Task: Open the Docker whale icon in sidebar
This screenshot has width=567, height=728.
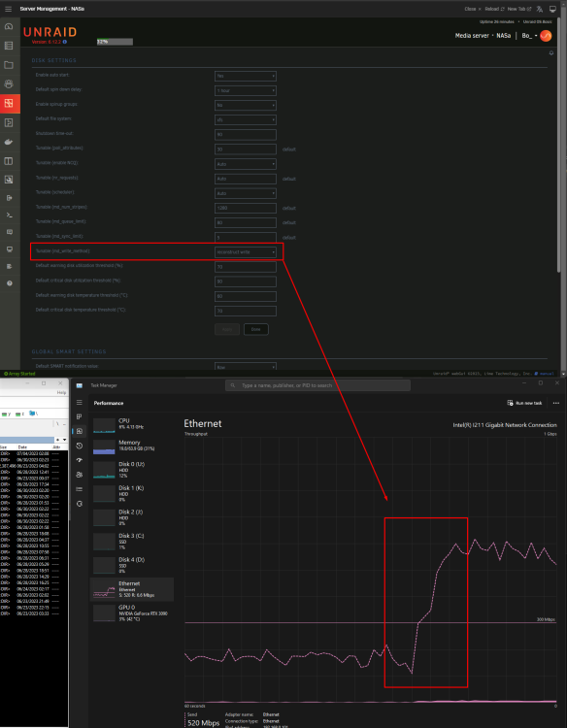Action: [x=9, y=142]
